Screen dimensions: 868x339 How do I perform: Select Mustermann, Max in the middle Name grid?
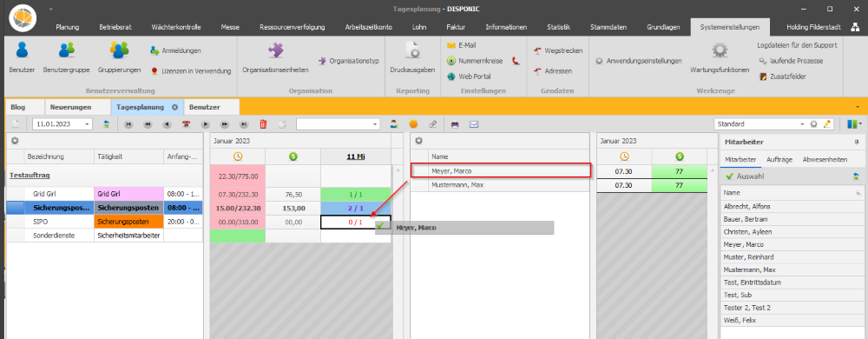(501, 185)
